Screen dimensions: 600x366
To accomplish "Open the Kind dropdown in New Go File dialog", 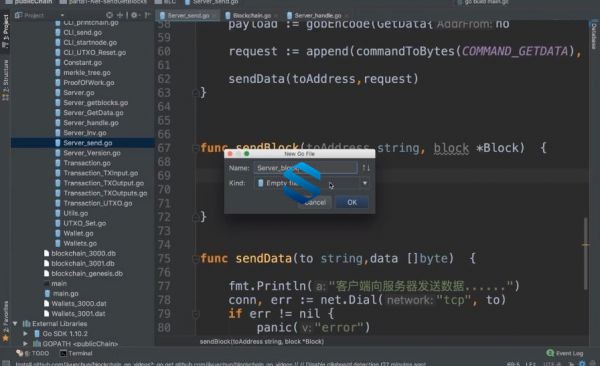I will tap(311, 183).
